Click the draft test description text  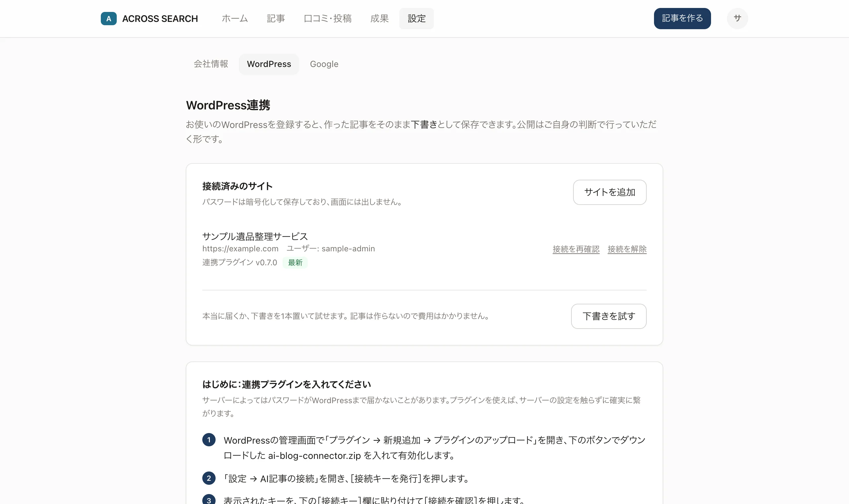click(x=346, y=316)
